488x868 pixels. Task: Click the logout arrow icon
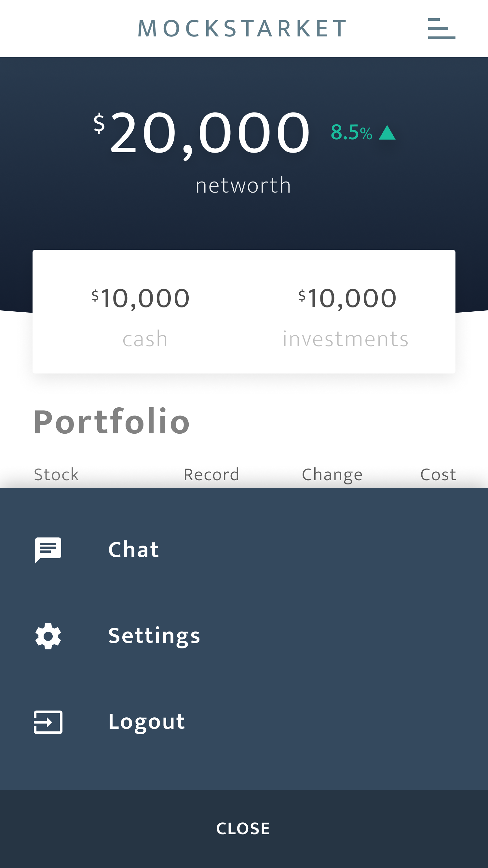click(48, 722)
